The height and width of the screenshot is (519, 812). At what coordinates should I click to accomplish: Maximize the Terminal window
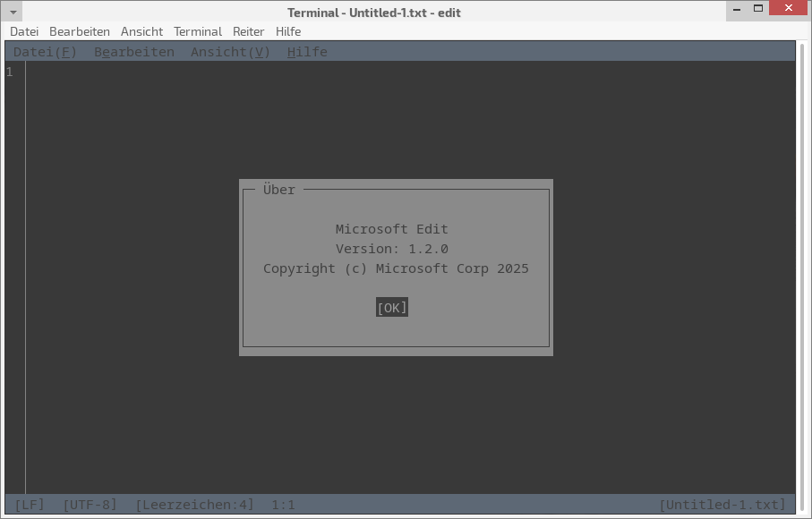pos(758,8)
